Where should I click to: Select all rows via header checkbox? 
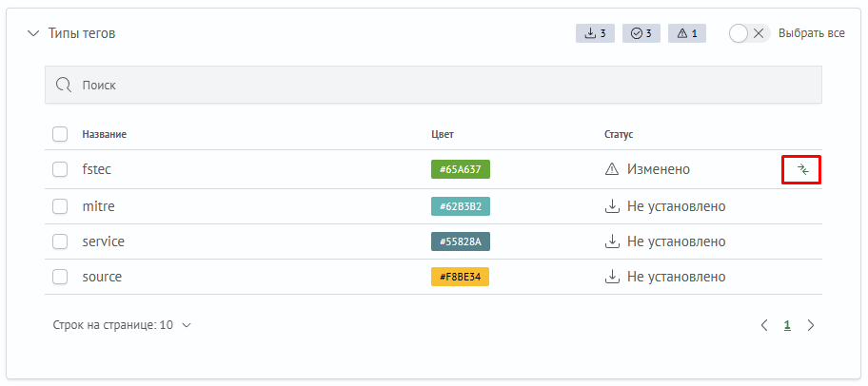(60, 134)
